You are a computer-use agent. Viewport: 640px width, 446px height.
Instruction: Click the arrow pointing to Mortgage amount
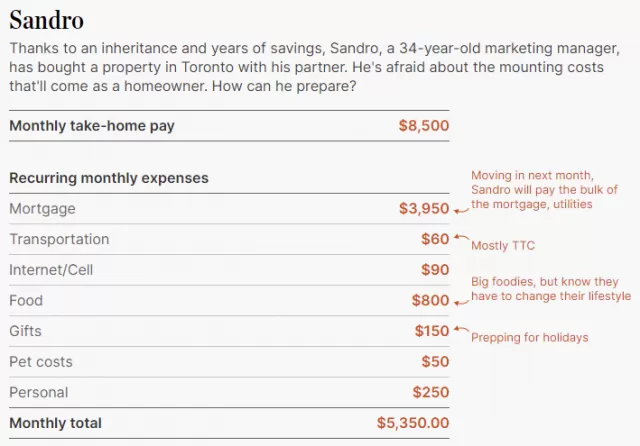point(462,211)
